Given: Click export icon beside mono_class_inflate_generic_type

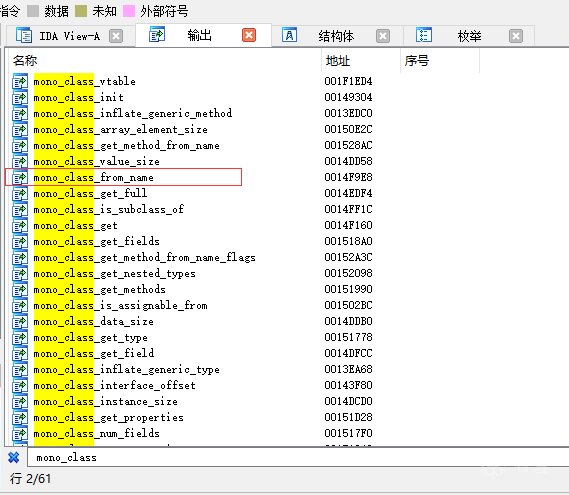Looking at the screenshot, I should [20, 369].
